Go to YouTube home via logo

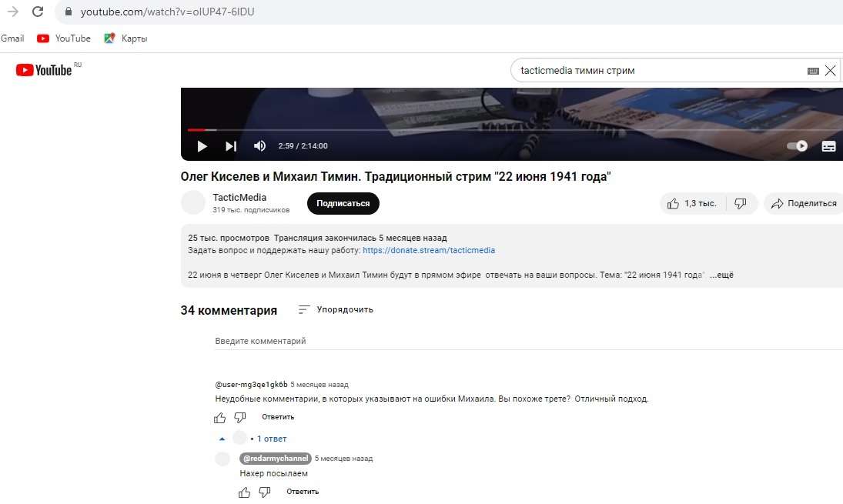click(44, 70)
